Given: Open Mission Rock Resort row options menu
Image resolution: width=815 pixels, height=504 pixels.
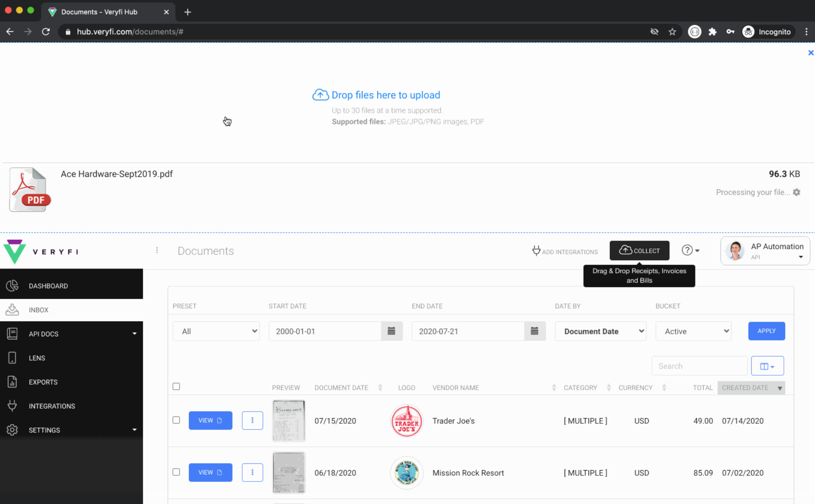Looking at the screenshot, I should (252, 472).
